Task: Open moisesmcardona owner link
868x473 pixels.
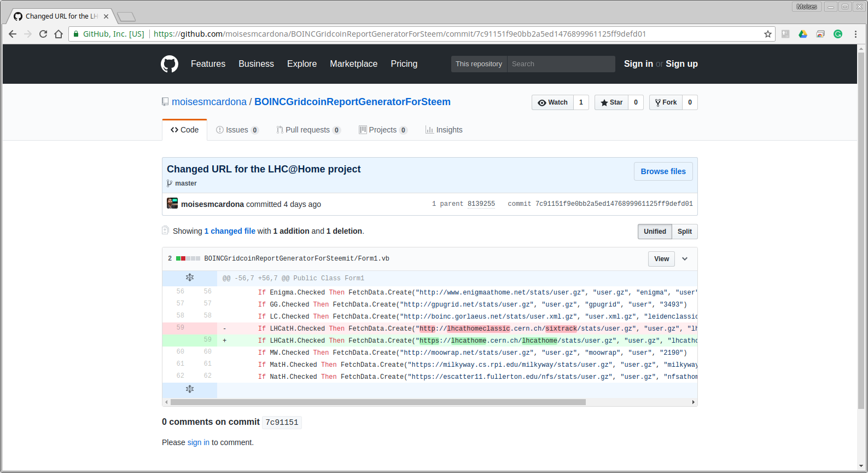Action: coord(209,102)
